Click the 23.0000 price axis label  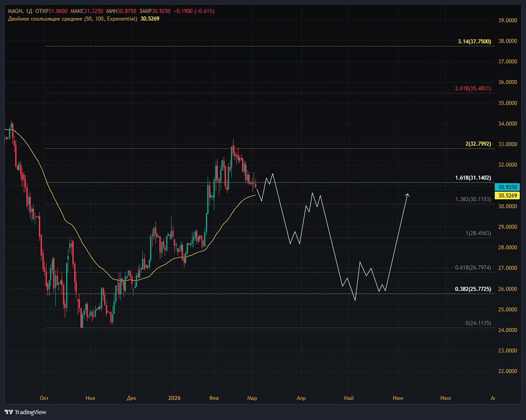pyautogui.click(x=508, y=351)
